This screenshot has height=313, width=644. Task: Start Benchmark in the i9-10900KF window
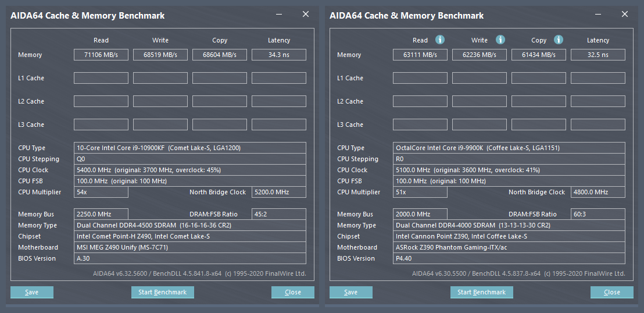pos(162,292)
